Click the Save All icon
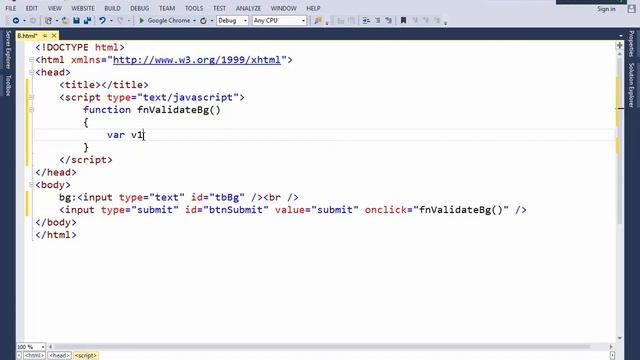This screenshot has height=360, width=640. coord(87,20)
